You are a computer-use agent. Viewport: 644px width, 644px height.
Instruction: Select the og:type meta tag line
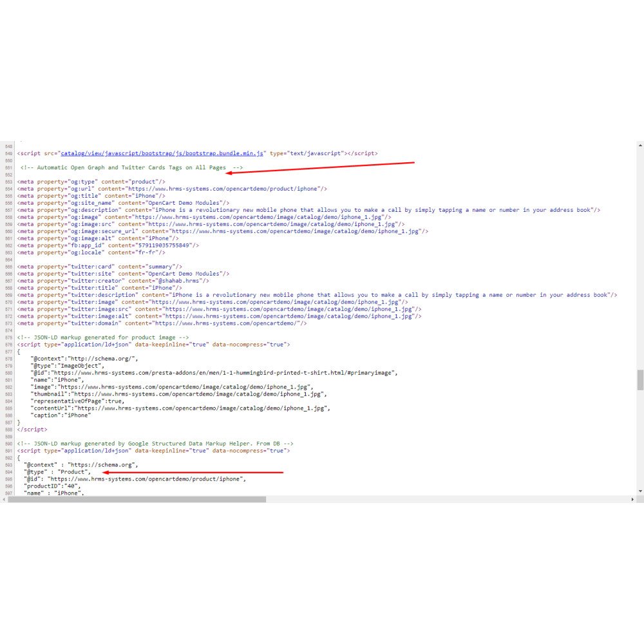91,182
